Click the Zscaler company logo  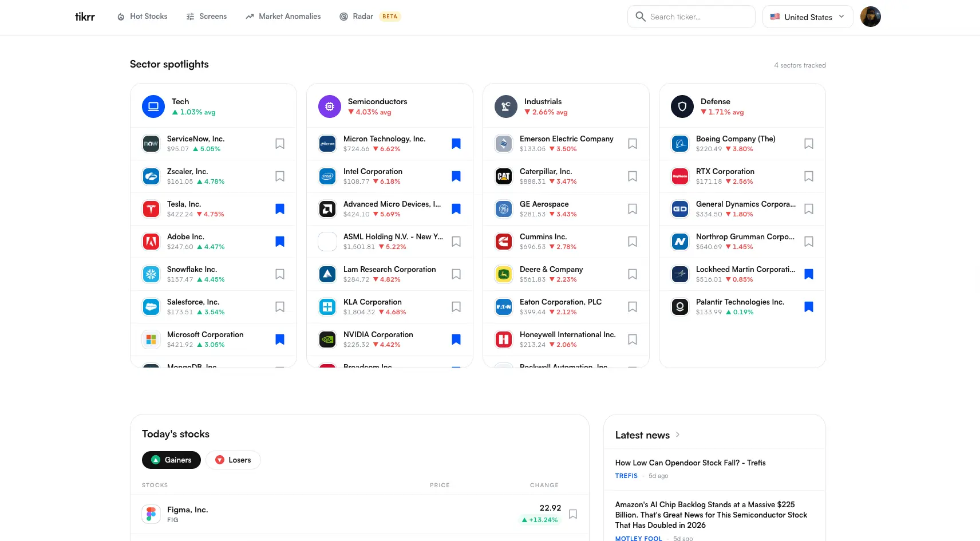click(x=151, y=176)
